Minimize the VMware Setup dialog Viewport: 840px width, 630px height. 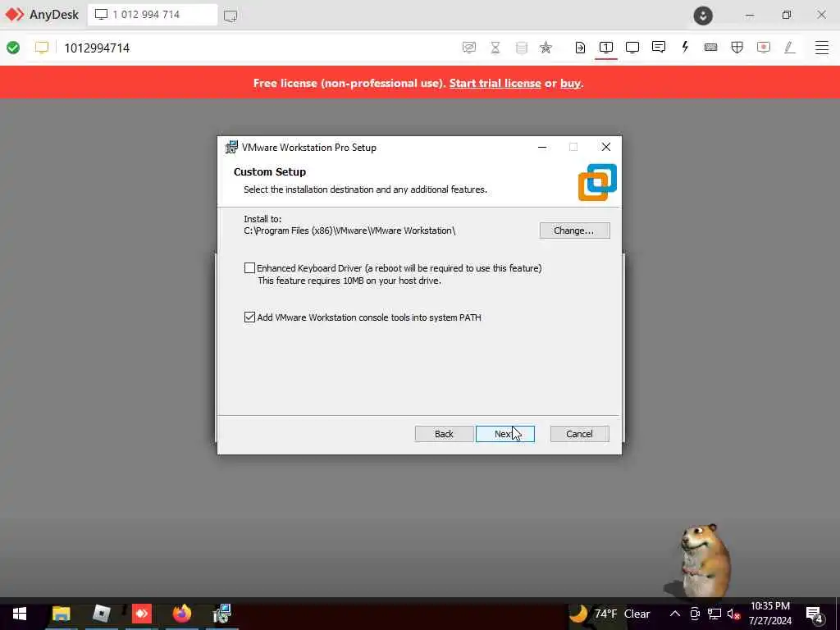[542, 148]
